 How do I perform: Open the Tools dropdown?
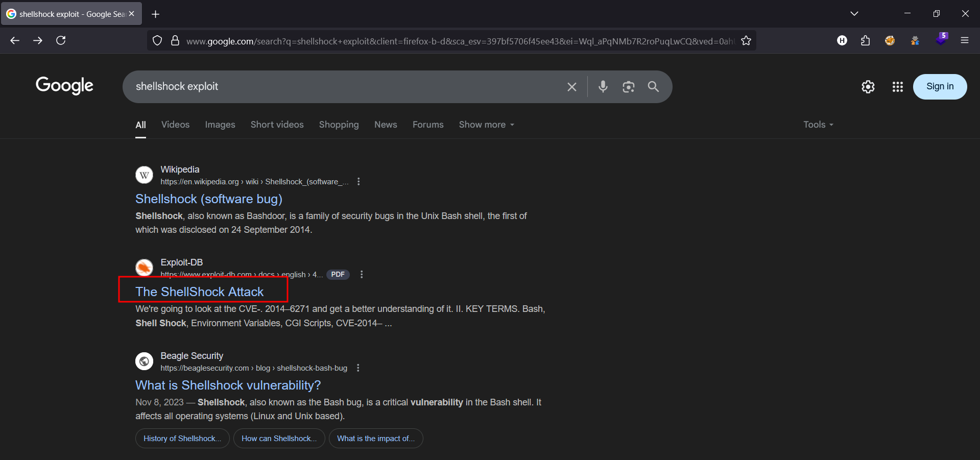[x=818, y=125]
